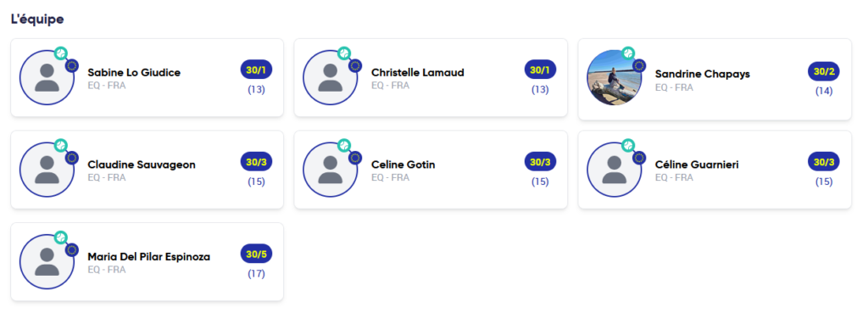868x313 pixels.
Task: Click the (17) ranking value under 30/5
Action: click(x=256, y=274)
